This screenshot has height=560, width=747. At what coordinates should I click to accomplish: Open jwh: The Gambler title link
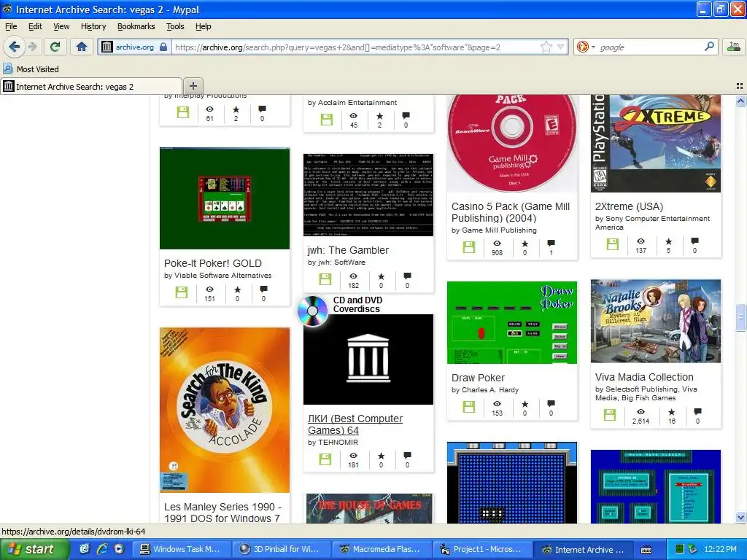click(348, 250)
